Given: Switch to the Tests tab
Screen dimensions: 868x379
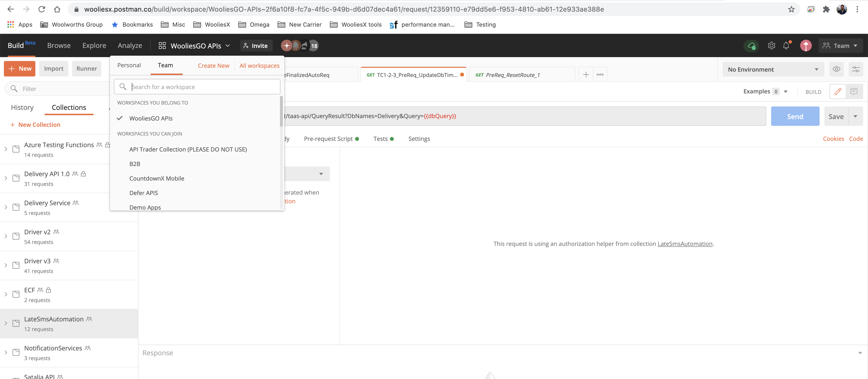Looking at the screenshot, I should 381,139.
